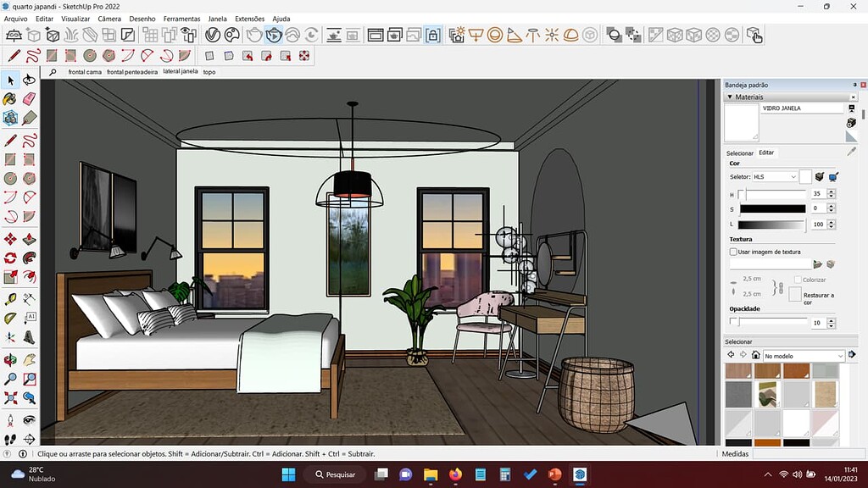Screen dimensions: 868x488
Task: Collapse the Materiais panel disclosure triangle
Action: click(x=729, y=96)
